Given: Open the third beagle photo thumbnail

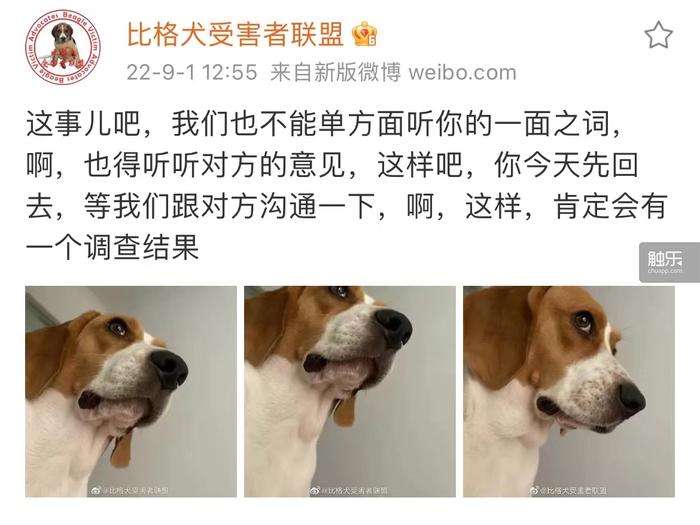Looking at the screenshot, I should pos(569,392).
